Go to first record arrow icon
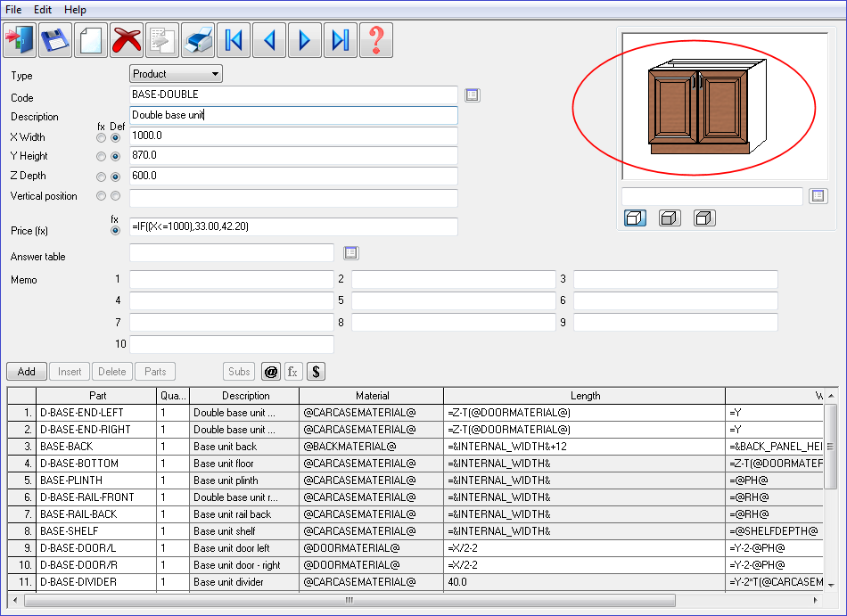Screen dimensions: 847x616 click(234, 40)
